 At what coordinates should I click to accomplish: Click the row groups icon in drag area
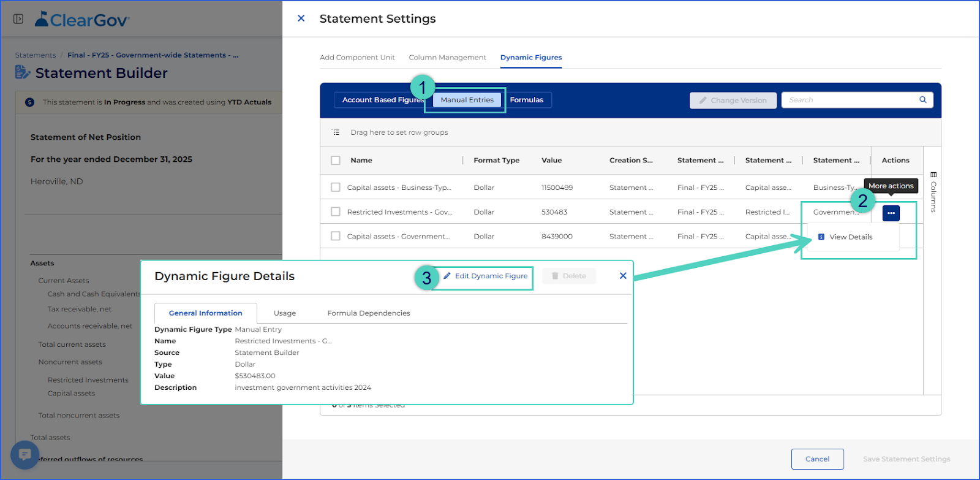coord(336,132)
